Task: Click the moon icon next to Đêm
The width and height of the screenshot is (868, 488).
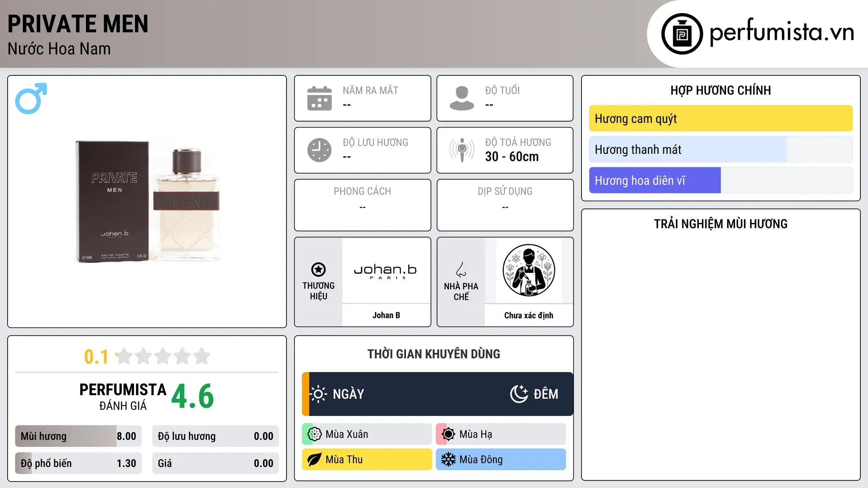Action: tap(519, 394)
